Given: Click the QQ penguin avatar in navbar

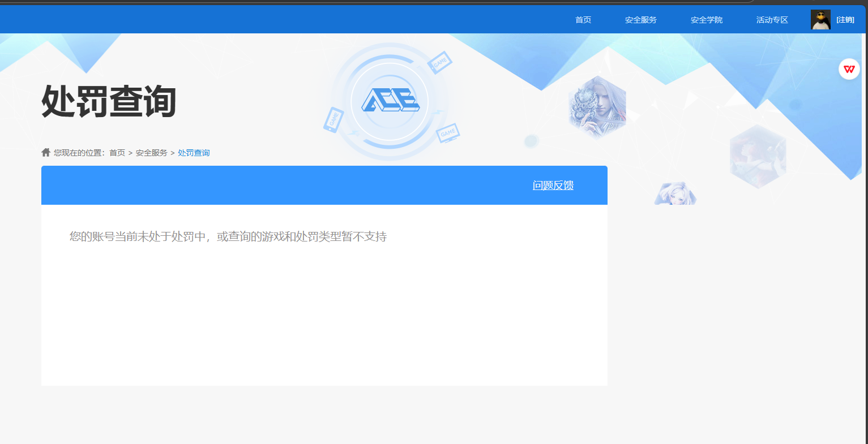Looking at the screenshot, I should [820, 19].
